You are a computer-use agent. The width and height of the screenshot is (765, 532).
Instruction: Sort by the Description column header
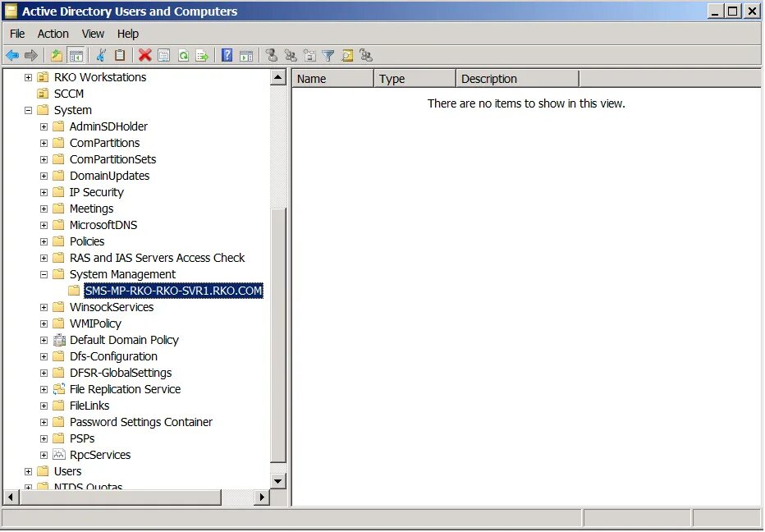pyautogui.click(x=518, y=79)
